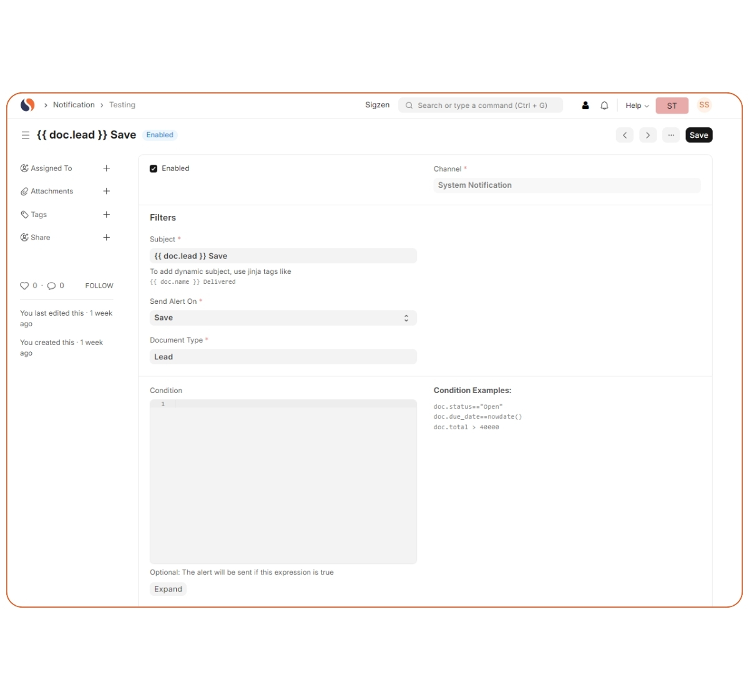
Task: Toggle the sidebar hamburger menu icon
Action: click(x=26, y=135)
